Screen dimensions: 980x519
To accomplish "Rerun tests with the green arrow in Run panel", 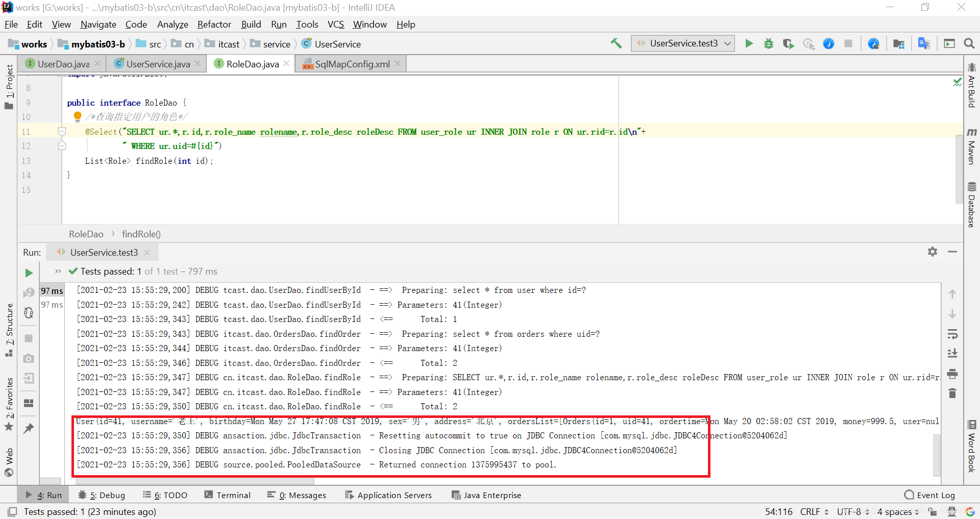I will pyautogui.click(x=29, y=273).
